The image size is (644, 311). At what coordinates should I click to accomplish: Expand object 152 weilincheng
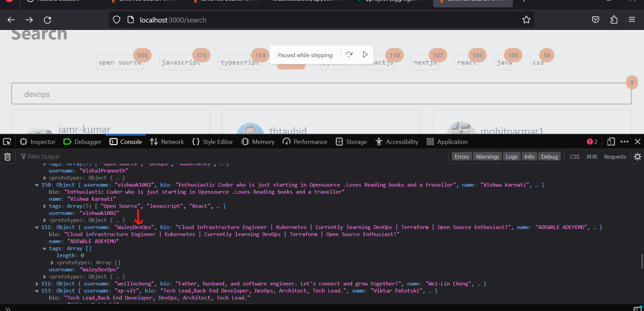pos(37,284)
